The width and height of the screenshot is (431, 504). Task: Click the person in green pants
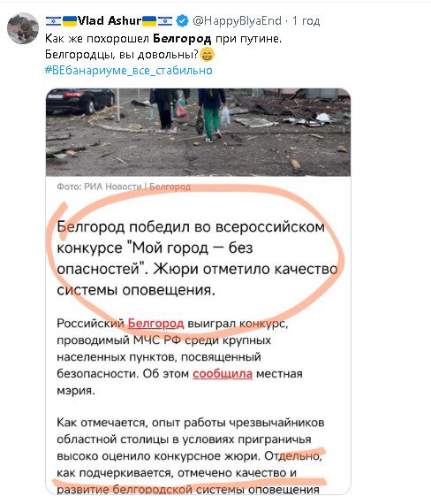pyautogui.click(x=212, y=115)
